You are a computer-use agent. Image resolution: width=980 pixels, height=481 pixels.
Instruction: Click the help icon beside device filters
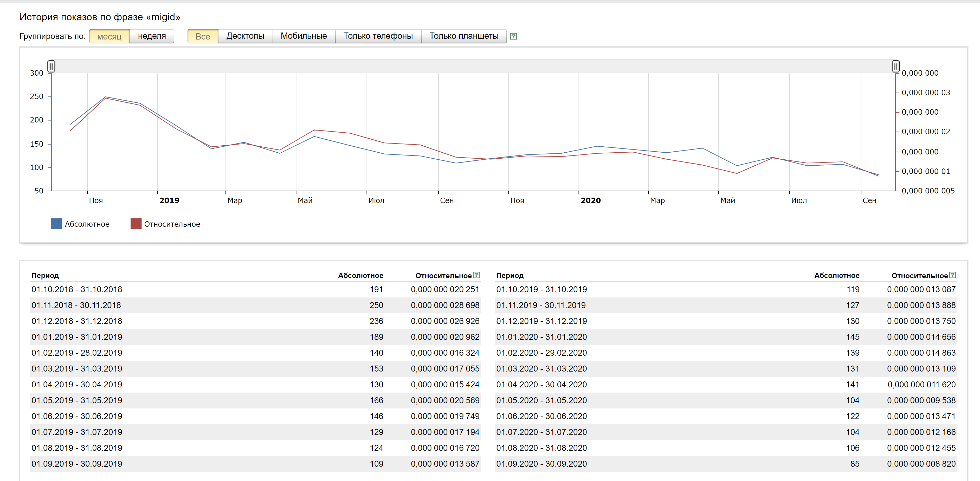(513, 36)
